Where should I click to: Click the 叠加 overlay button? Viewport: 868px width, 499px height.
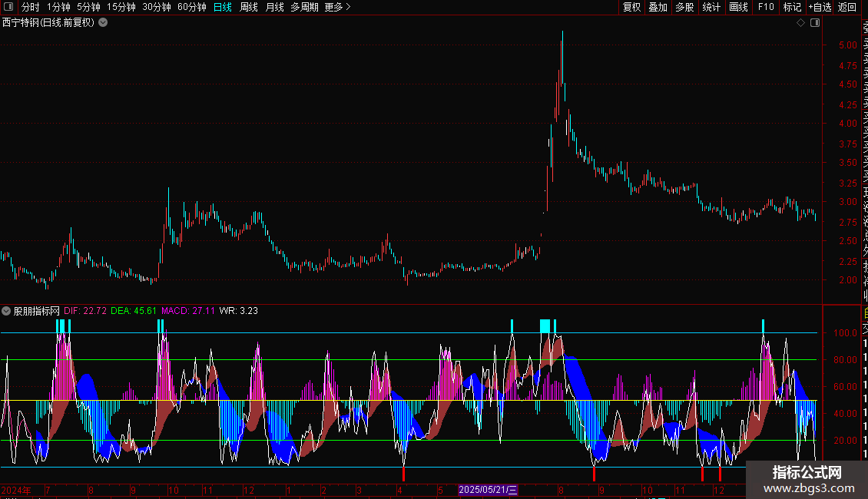(x=658, y=7)
